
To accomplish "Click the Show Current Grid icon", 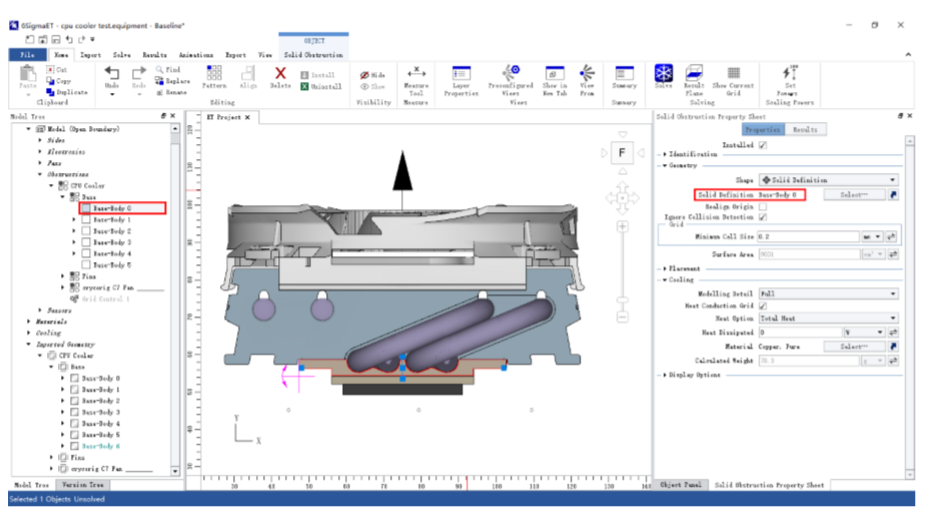I will click(x=733, y=74).
